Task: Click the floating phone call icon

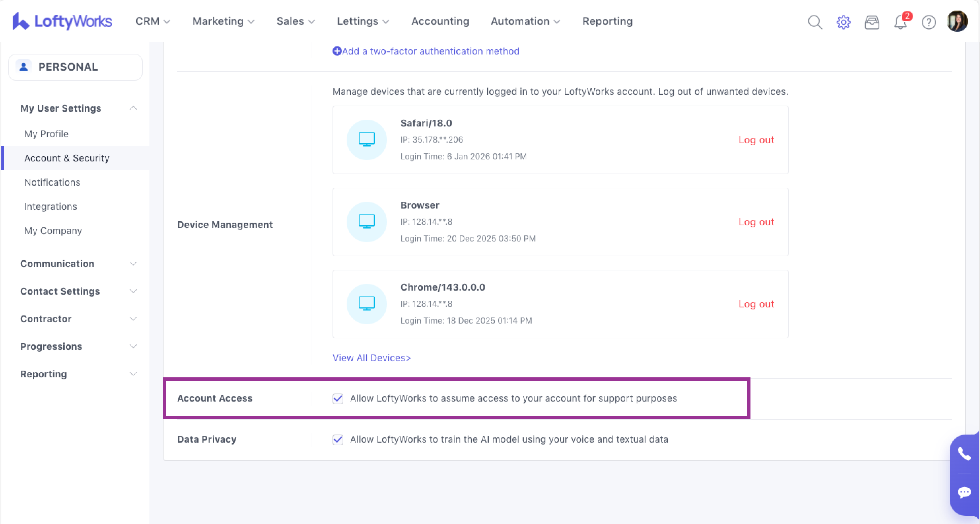Action: (964, 454)
